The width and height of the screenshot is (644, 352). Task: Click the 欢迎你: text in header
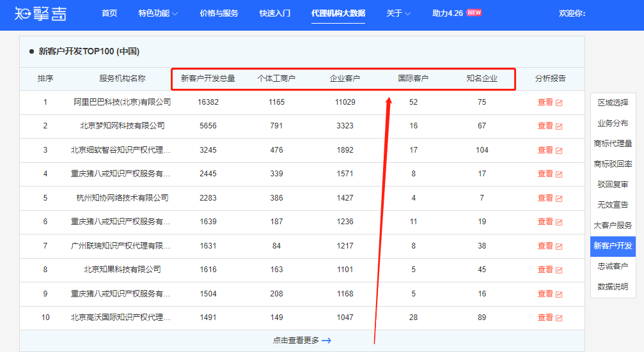572,13
